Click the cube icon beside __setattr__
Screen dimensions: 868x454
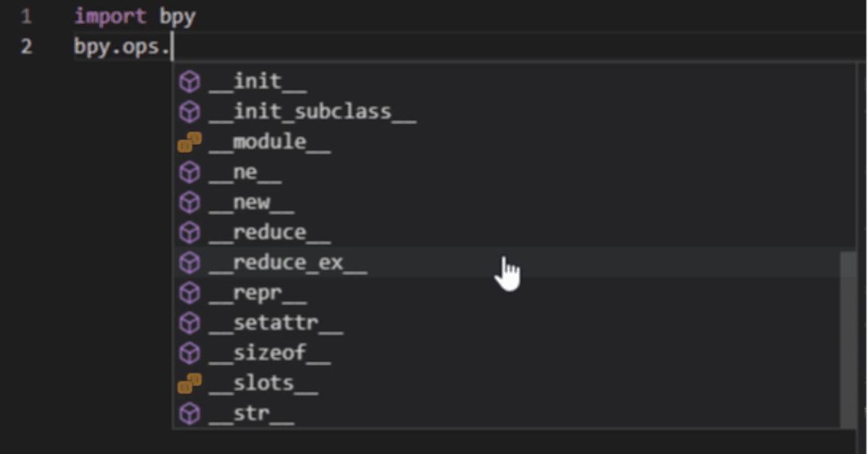tap(189, 323)
